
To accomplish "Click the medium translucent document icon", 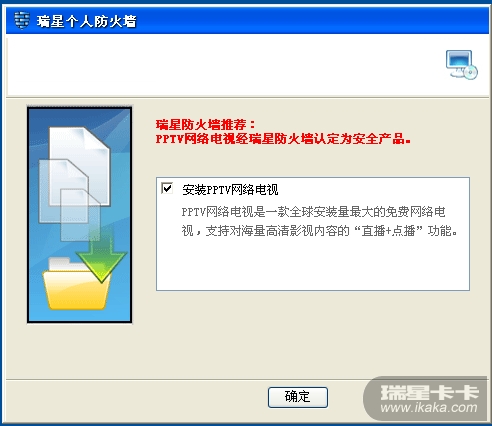I will [64, 191].
